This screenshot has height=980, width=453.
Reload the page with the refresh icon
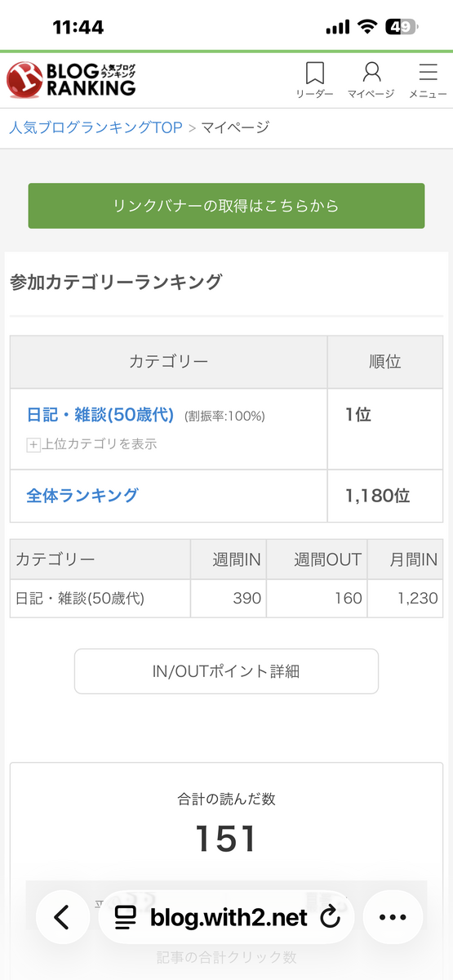330,917
